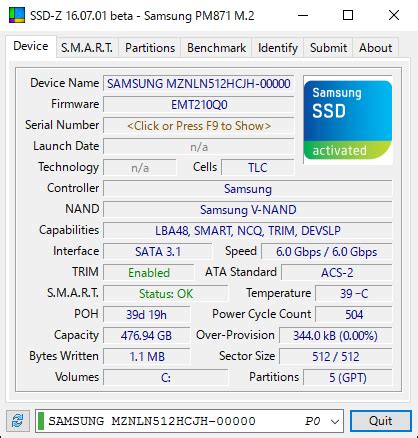Image resolution: width=418 pixels, height=438 pixels.
Task: Click the Sector Size value 512 / 512
Action: [335, 357]
